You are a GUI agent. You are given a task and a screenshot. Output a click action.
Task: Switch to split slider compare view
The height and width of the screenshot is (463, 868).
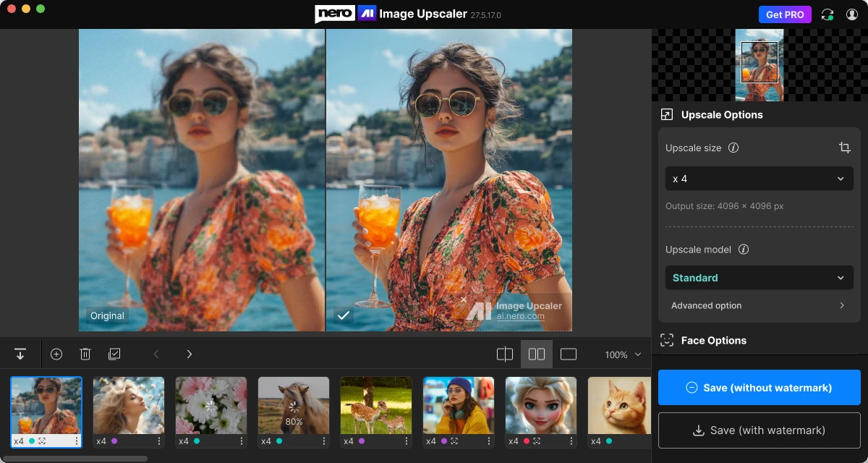(505, 354)
